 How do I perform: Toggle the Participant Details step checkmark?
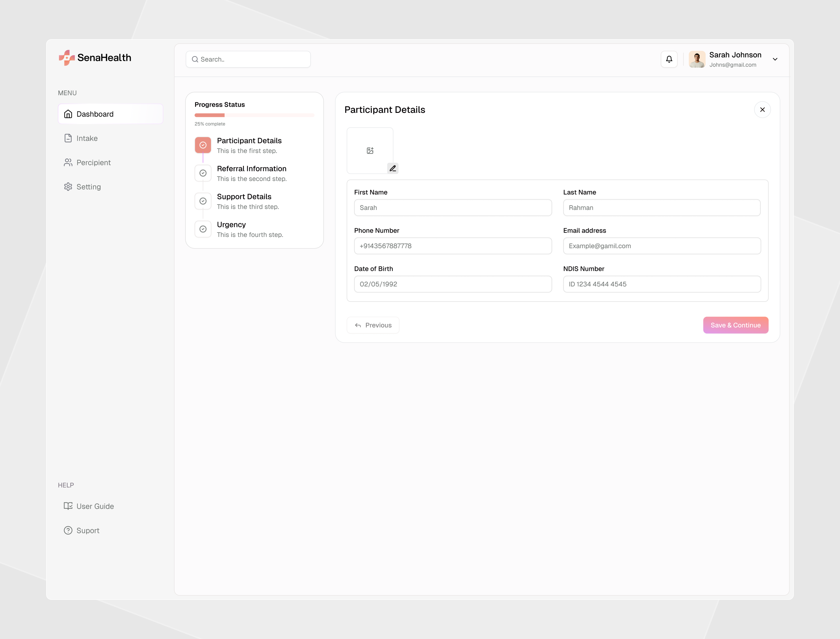[x=203, y=145]
